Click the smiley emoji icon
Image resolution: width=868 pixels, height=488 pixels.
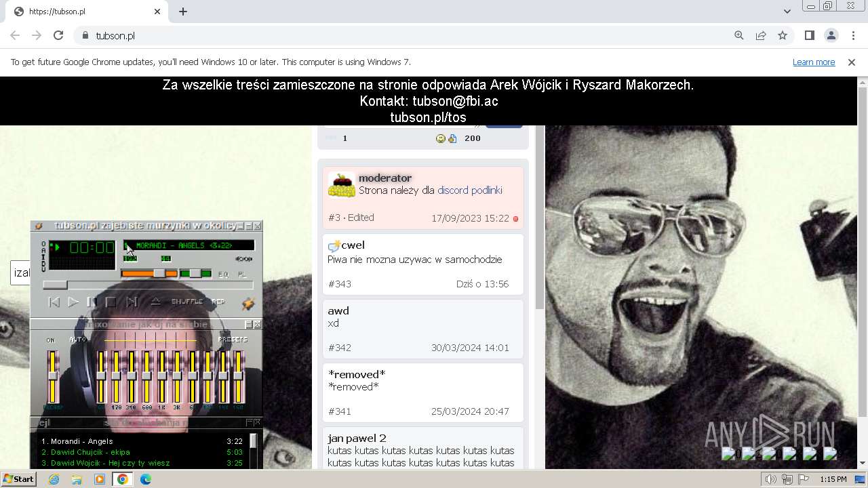441,138
